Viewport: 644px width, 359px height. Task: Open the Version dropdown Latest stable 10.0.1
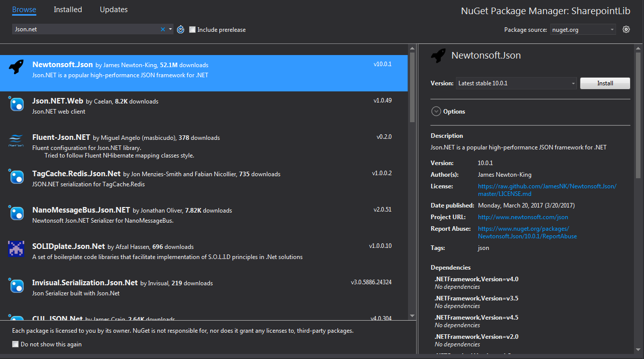tap(516, 83)
